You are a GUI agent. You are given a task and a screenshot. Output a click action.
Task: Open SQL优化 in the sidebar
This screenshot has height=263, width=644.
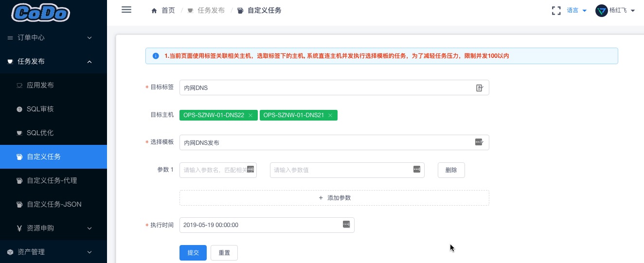tap(54, 133)
